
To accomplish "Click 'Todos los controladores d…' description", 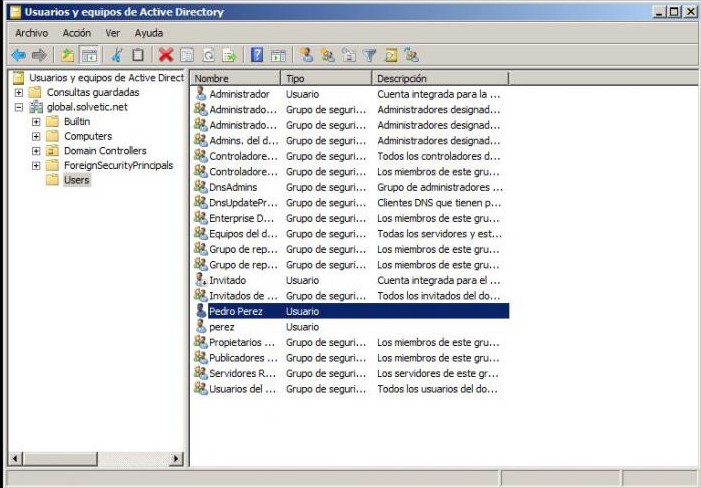I will tap(439, 156).
